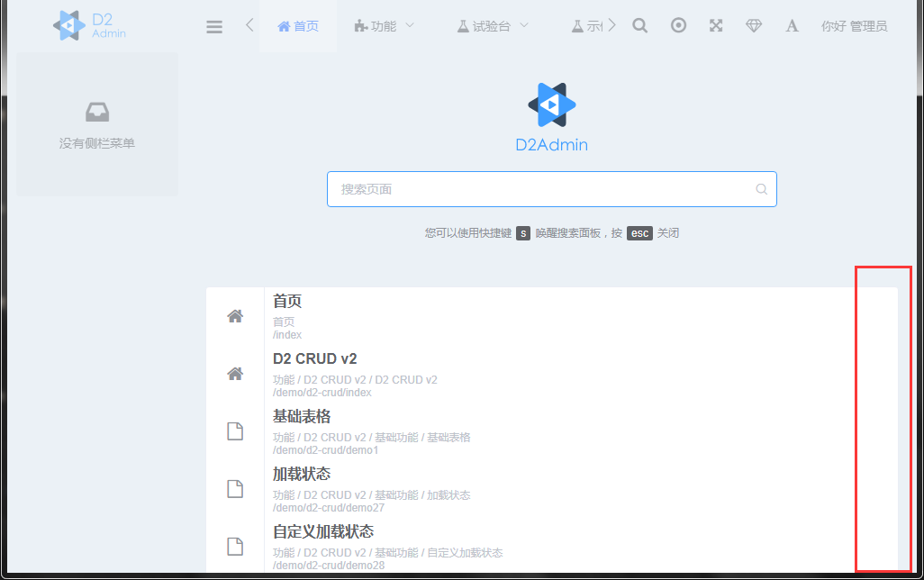Viewport: 924px width, 580px height.
Task: Click home icon beside D2 CRUD v2
Action: coord(235,374)
